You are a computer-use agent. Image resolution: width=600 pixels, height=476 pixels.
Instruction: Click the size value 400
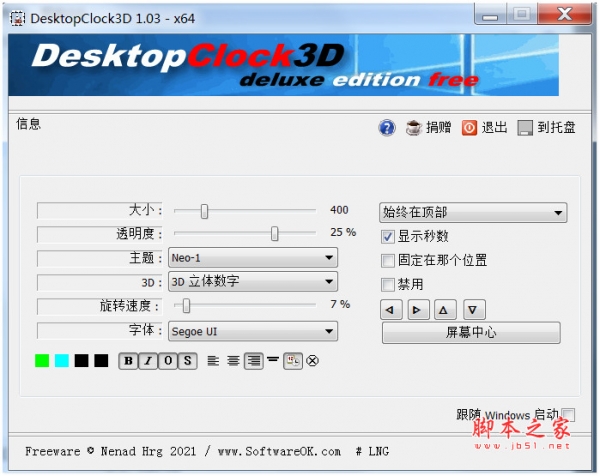[339, 210]
